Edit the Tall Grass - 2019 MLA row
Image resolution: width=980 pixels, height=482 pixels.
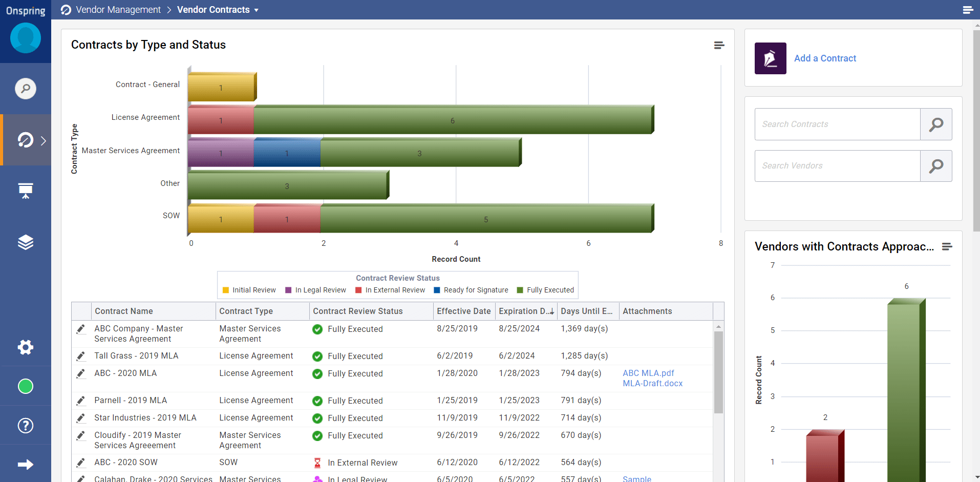pos(80,356)
